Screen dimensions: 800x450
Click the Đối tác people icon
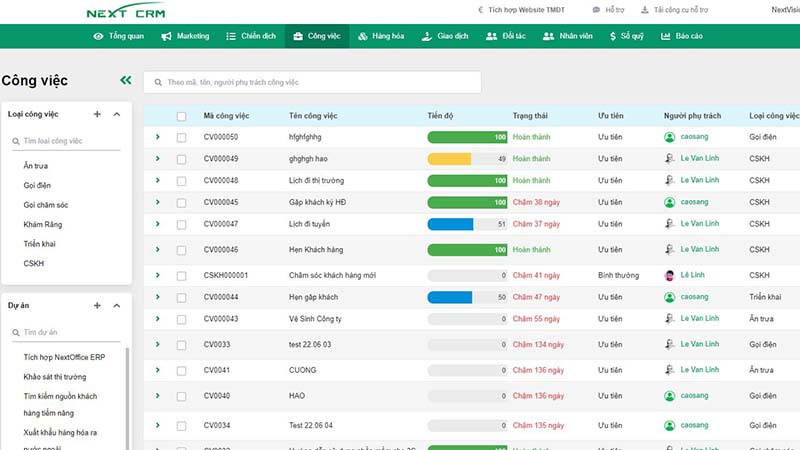pyautogui.click(x=491, y=36)
